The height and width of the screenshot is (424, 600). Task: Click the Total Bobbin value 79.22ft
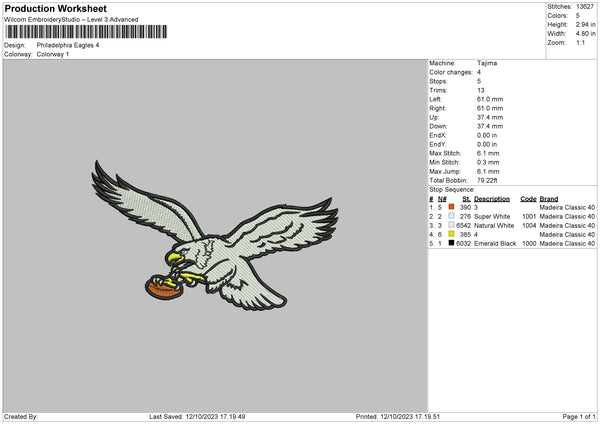pos(487,181)
